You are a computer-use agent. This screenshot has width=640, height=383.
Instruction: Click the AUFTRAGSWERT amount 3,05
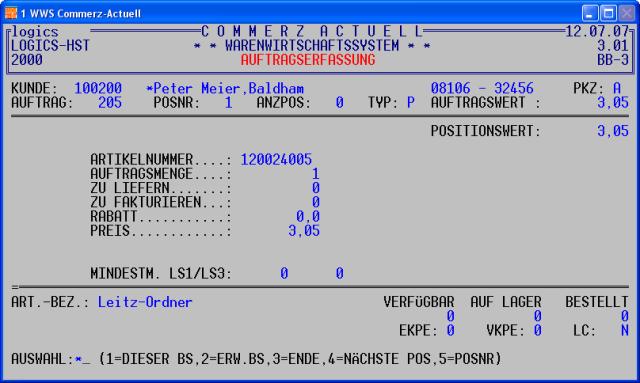click(x=613, y=102)
